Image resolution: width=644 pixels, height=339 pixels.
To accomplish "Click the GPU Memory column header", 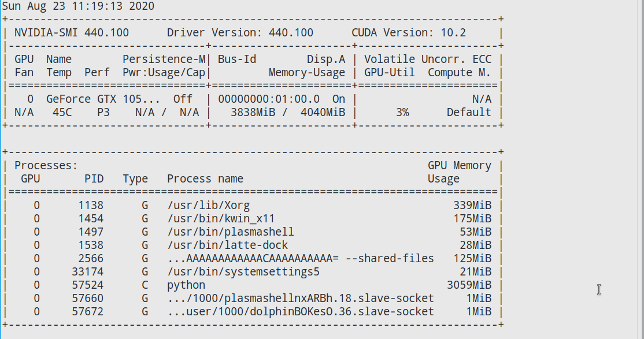I will pyautogui.click(x=460, y=165).
